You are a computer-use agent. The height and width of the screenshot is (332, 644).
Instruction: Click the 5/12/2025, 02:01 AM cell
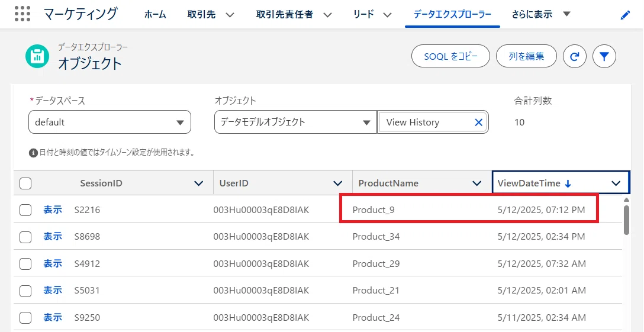(x=542, y=291)
